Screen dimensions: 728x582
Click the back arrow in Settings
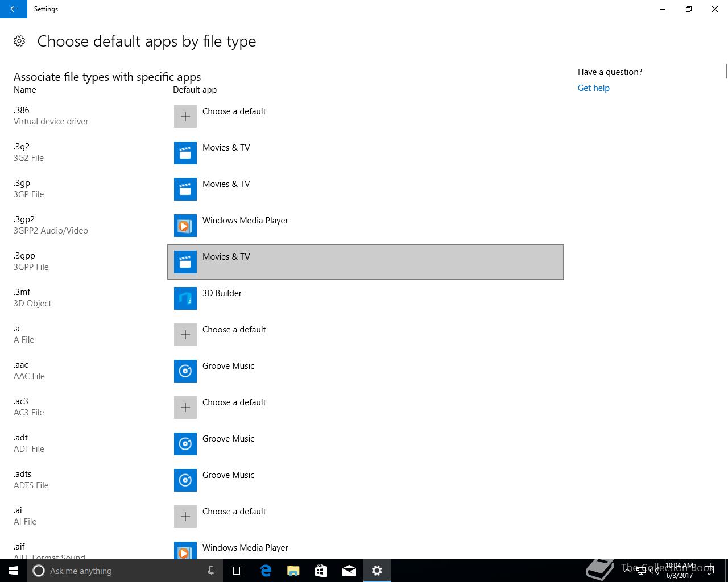point(14,9)
